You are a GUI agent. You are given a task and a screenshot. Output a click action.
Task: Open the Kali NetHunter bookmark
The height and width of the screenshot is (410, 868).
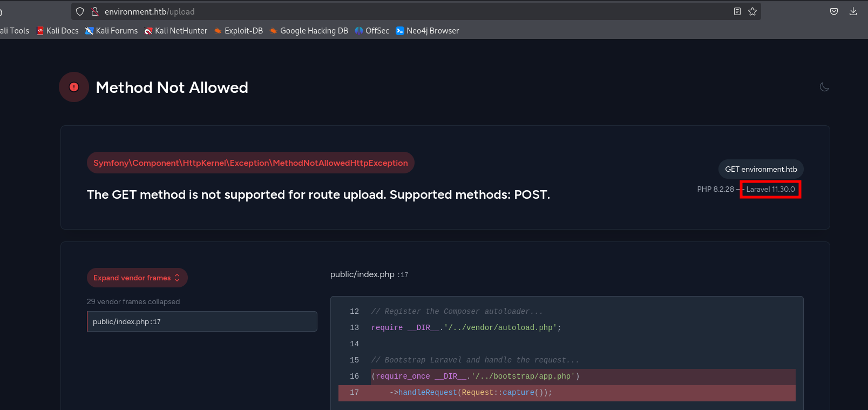[176, 31]
